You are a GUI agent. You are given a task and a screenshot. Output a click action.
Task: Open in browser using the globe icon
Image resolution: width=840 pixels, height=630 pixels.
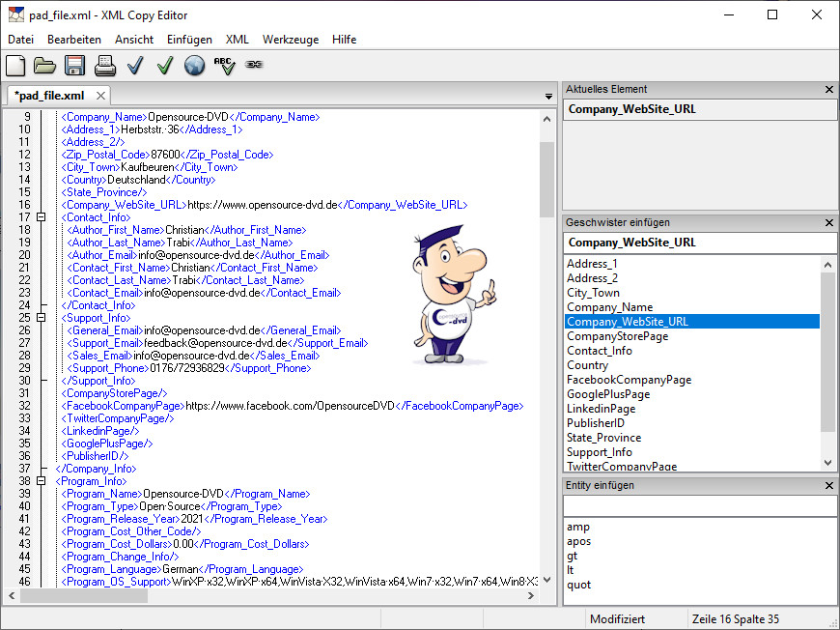click(195, 66)
